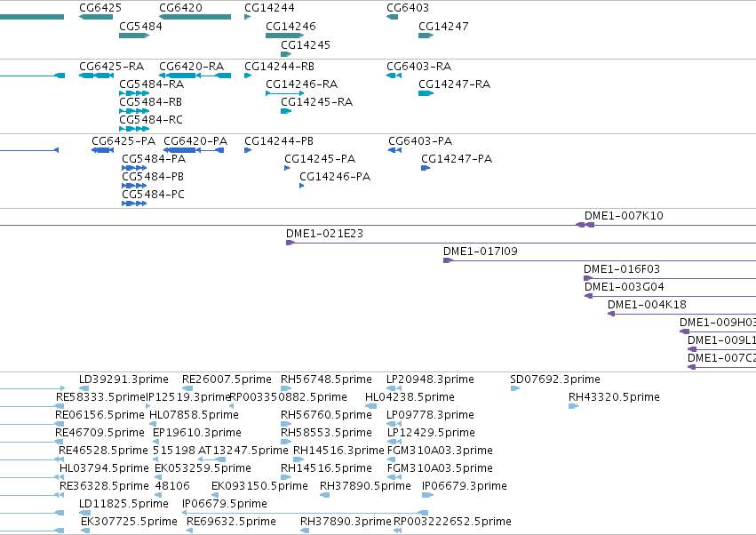The width and height of the screenshot is (756, 535).
Task: Click transcript CG14245-RA
Action: 317,102
